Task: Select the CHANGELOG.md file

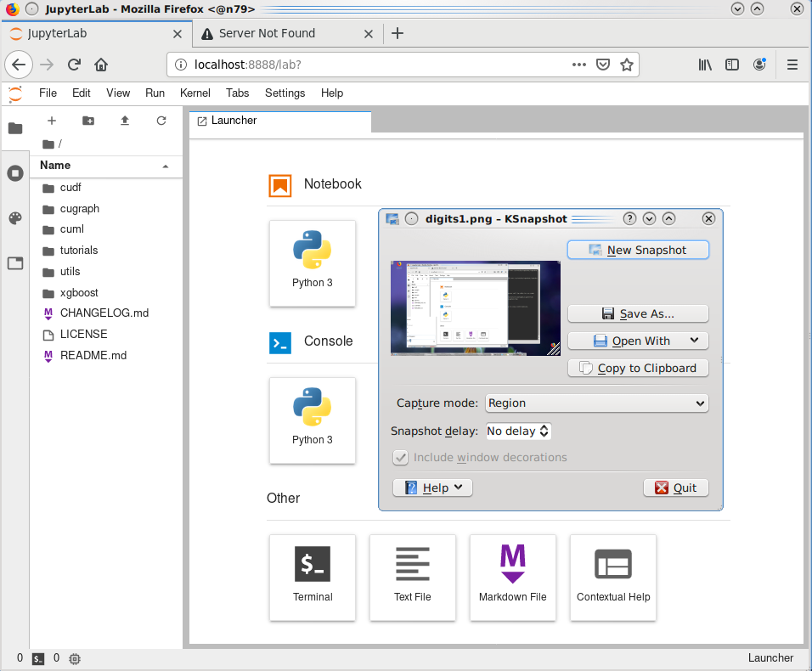Action: coord(104,313)
